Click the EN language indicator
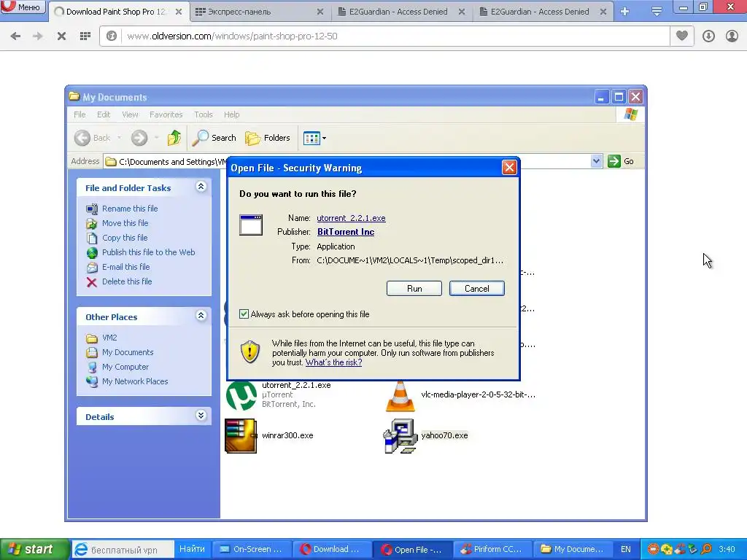This screenshot has height=560, width=747. pyautogui.click(x=625, y=550)
